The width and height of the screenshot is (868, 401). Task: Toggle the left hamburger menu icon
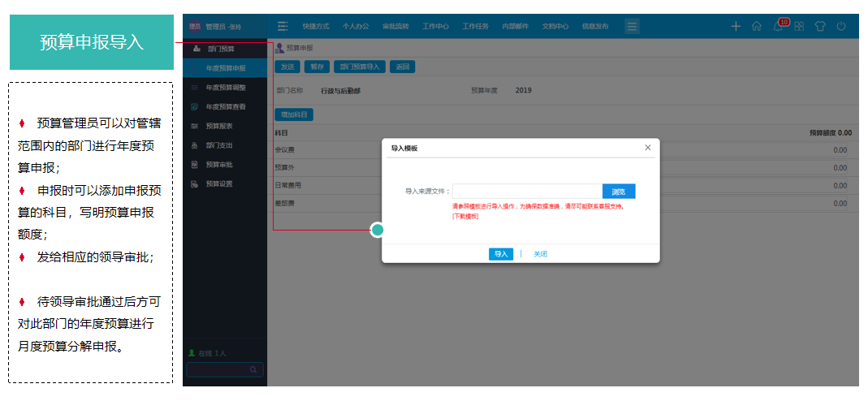(283, 26)
